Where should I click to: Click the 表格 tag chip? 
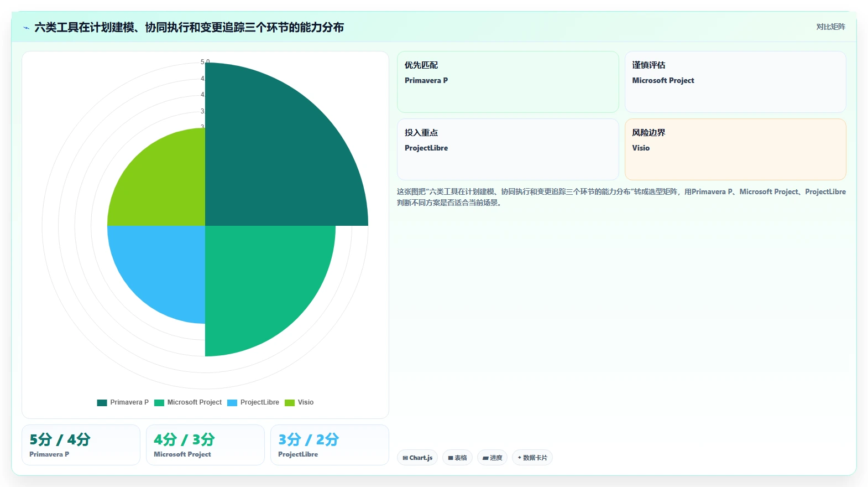coord(457,458)
